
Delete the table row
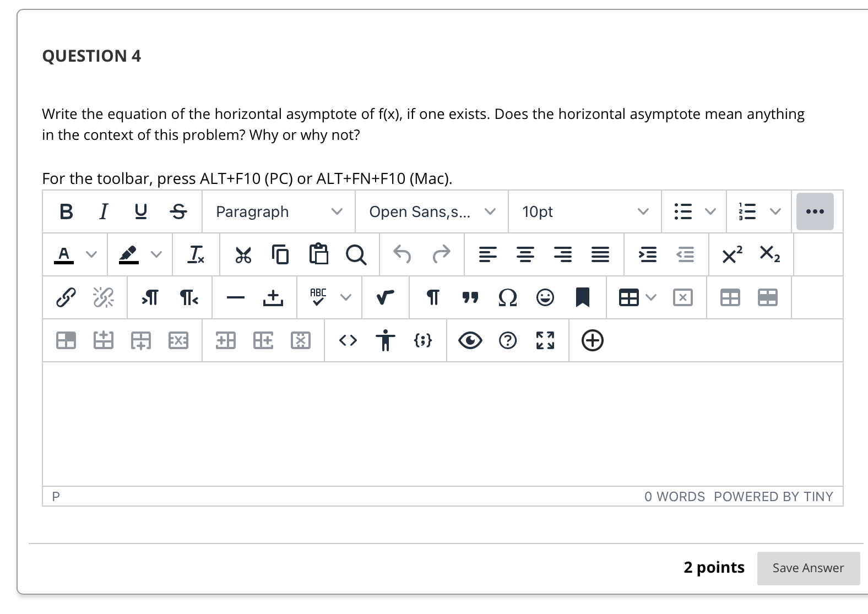coord(178,340)
